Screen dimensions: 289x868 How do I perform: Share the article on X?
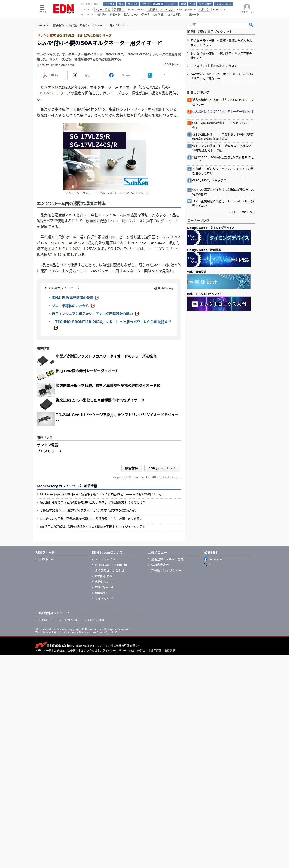pos(86,75)
